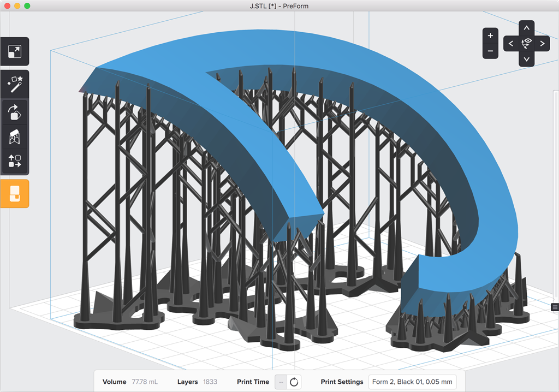Click the Layers count 1833
559x392 pixels.
pyautogui.click(x=210, y=382)
